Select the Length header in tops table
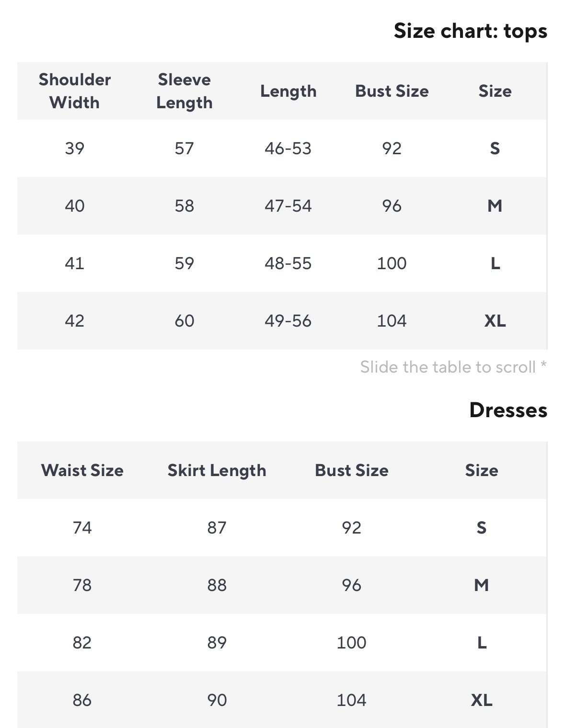This screenshot has height=728, width=565. pos(288,91)
